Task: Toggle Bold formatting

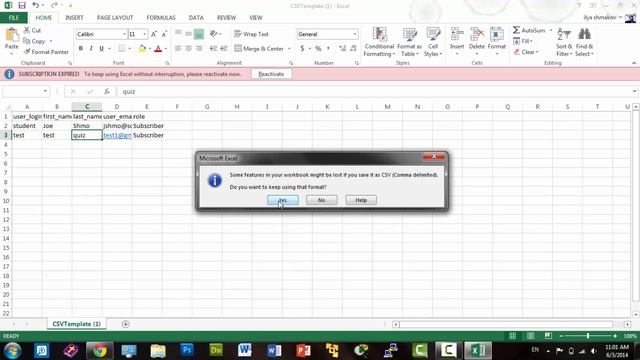Action: click(x=81, y=49)
